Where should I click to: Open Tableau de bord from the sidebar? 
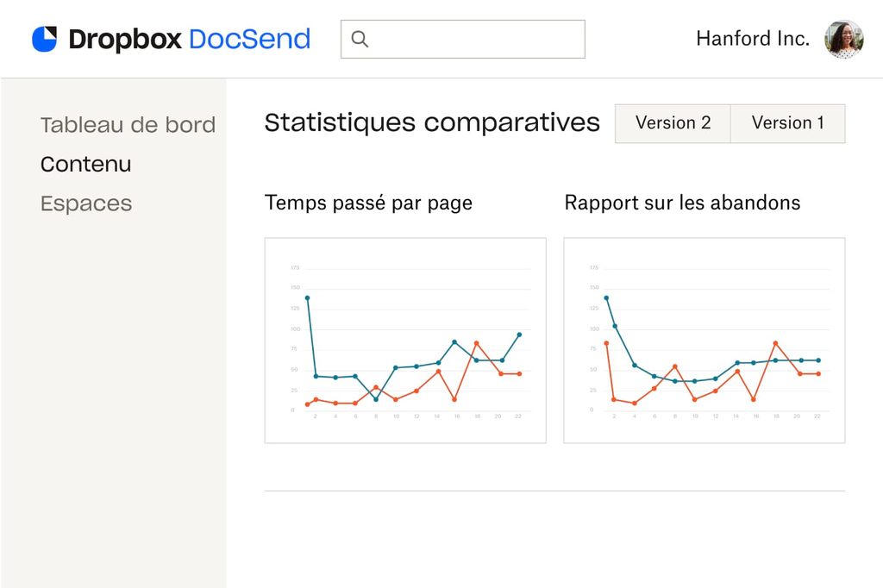(x=128, y=125)
